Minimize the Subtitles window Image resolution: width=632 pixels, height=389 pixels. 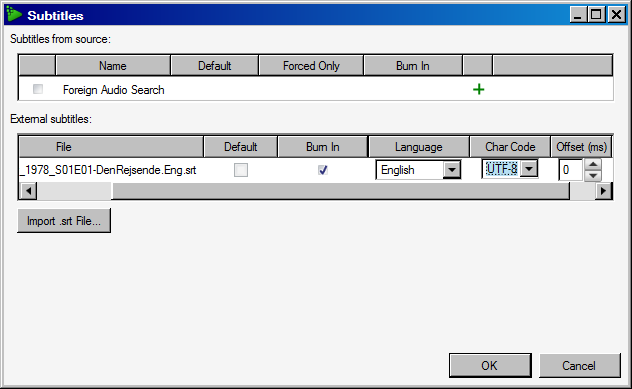pos(578,15)
